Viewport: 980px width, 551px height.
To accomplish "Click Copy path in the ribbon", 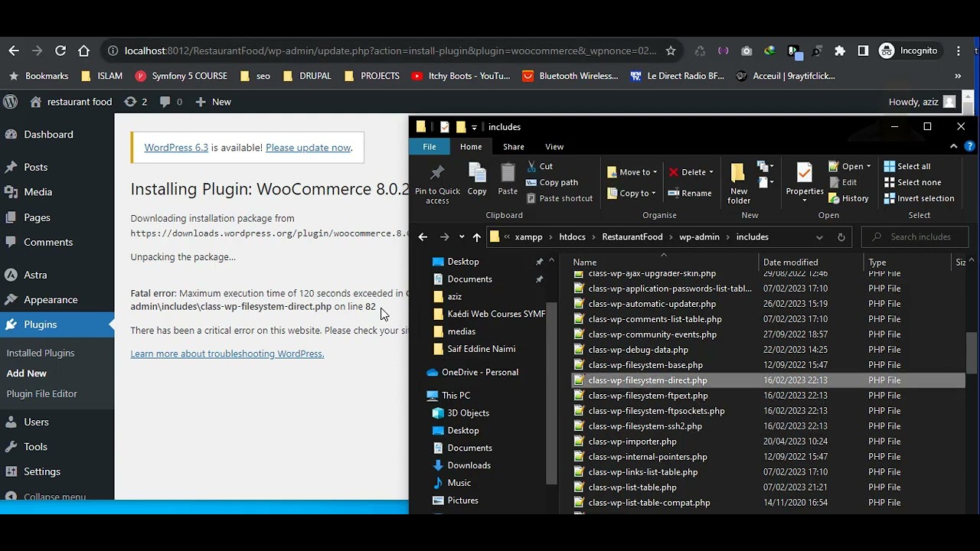I will pos(551,182).
